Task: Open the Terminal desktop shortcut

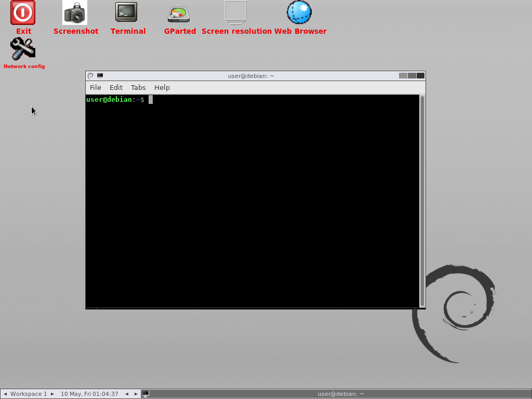Action: coord(126,13)
